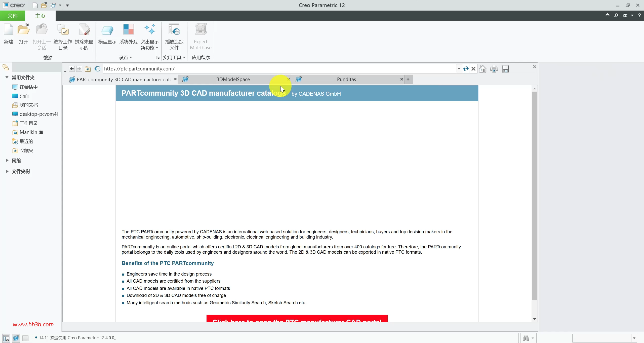Screen dimensions: 644x343
Task: Switch to PARTcommunity 3D CAD manufacturer tab
Action: click(120, 80)
